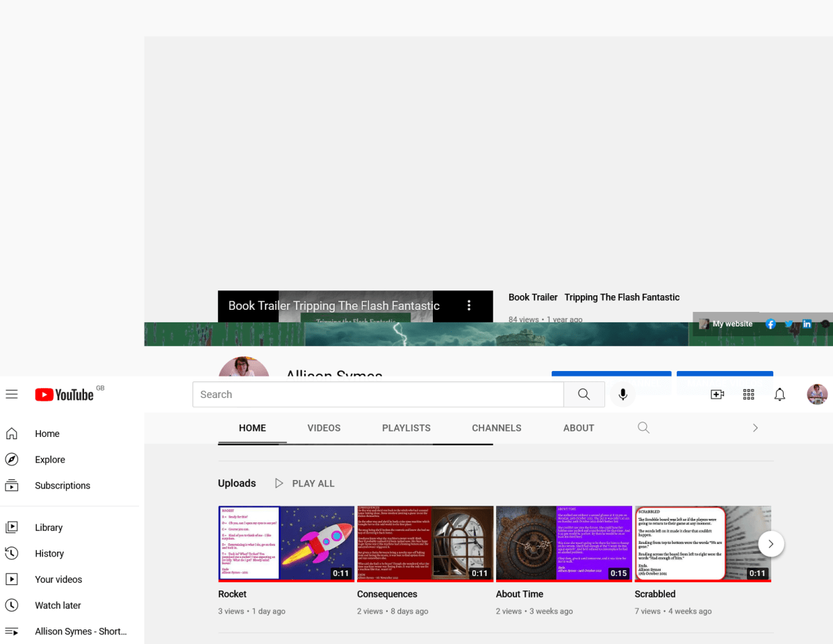Open the account avatar menu
This screenshot has height=644, width=833.
click(817, 395)
